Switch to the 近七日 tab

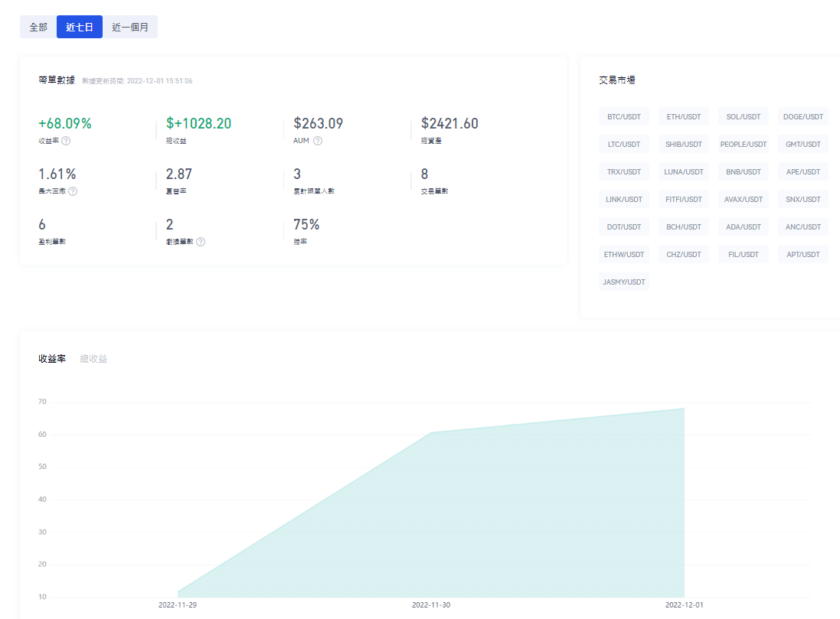point(80,27)
